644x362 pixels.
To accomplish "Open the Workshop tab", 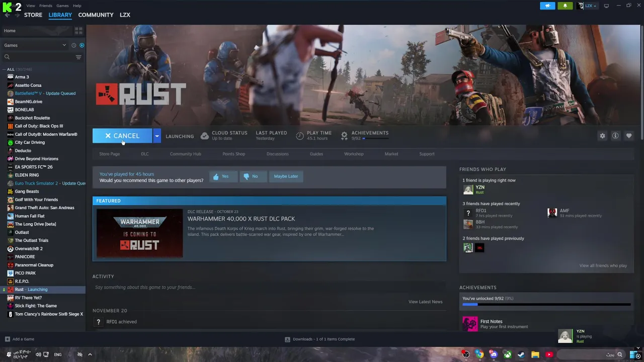I will tap(354, 154).
